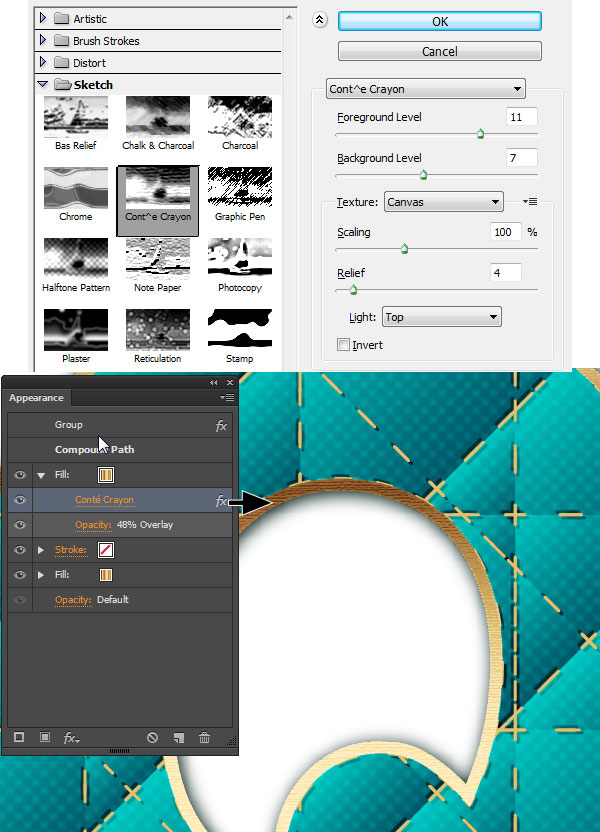This screenshot has height=832, width=600.
Task: Select the Chrome filter thumbnail
Action: (x=76, y=188)
